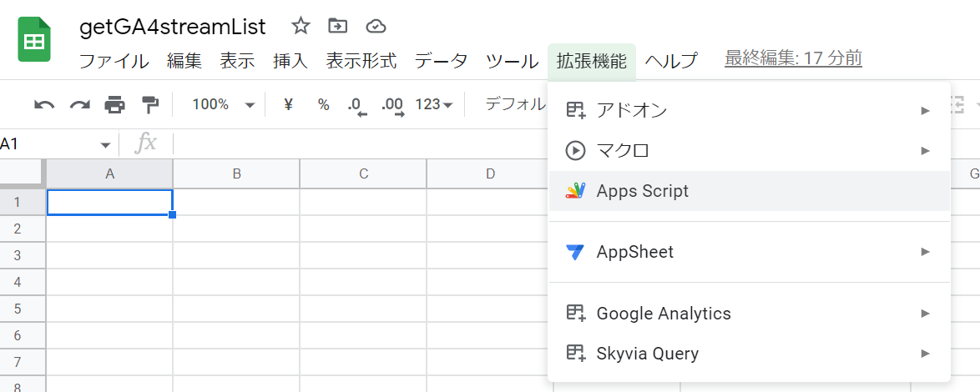
Task: Select column B header
Action: (x=236, y=174)
